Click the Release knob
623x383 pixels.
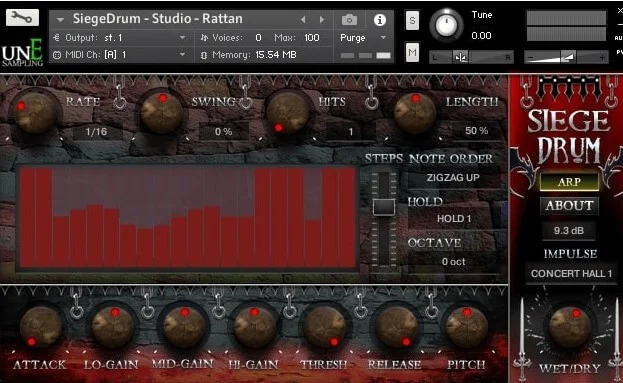tap(396, 327)
